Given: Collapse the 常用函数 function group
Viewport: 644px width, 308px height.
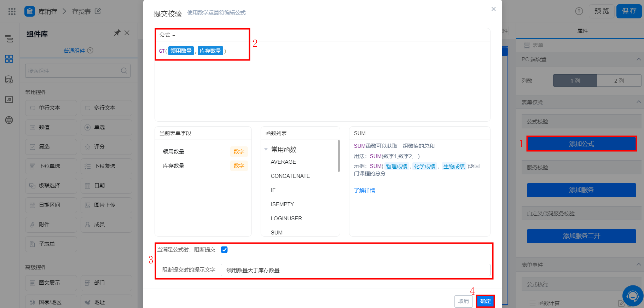Looking at the screenshot, I should (266, 150).
